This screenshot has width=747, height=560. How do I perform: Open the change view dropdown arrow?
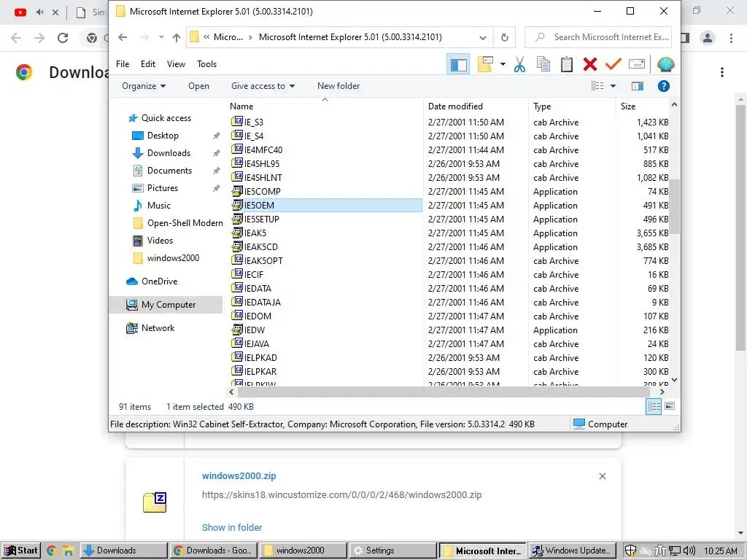(613, 86)
